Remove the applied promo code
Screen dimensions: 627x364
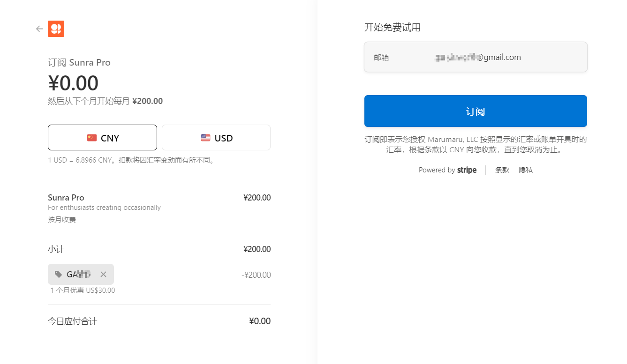click(103, 275)
